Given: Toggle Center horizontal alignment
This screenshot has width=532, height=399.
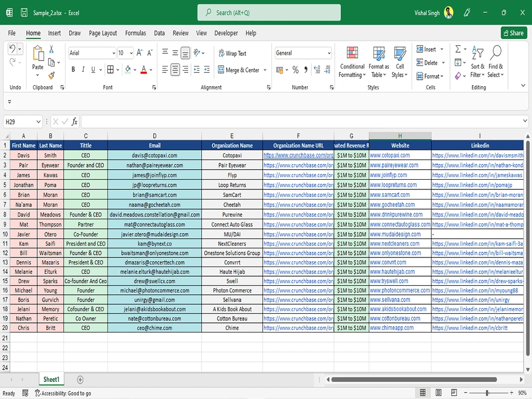Looking at the screenshot, I should pos(175,70).
